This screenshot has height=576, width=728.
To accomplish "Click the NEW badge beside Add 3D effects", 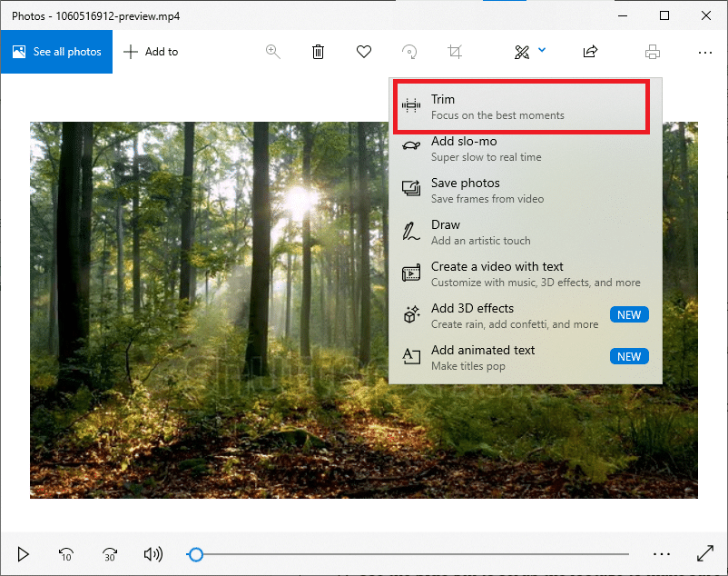I will pos(629,315).
